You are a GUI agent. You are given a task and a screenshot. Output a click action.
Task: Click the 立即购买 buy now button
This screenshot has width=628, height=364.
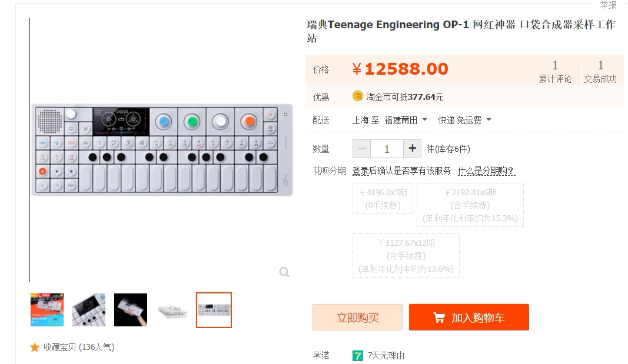pyautogui.click(x=357, y=317)
